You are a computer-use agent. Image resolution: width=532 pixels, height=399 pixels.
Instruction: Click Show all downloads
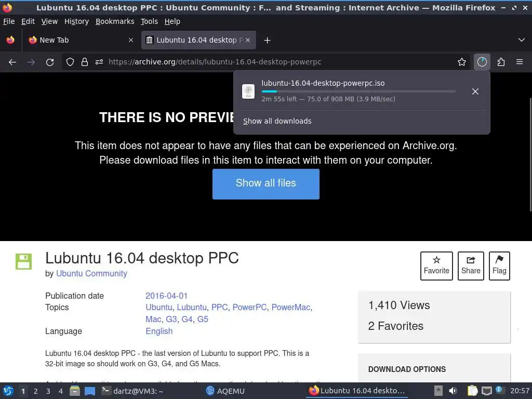[x=277, y=121]
